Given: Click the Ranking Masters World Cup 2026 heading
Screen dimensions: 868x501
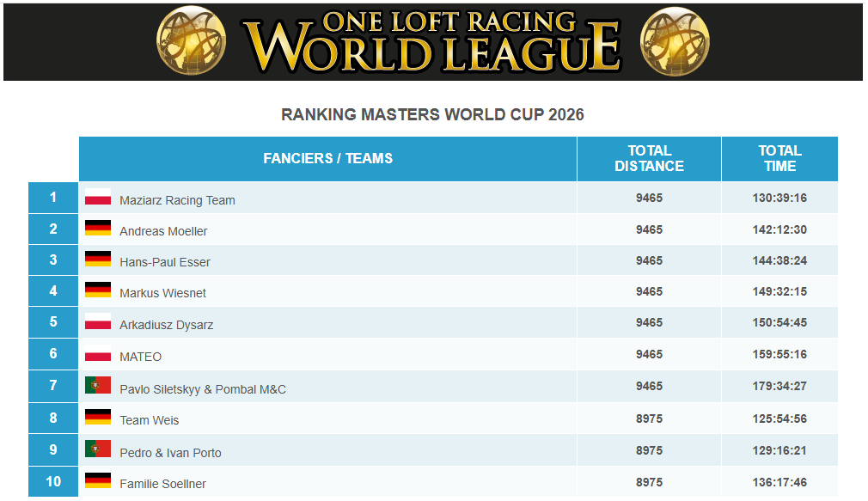Looking at the screenshot, I should [x=432, y=114].
